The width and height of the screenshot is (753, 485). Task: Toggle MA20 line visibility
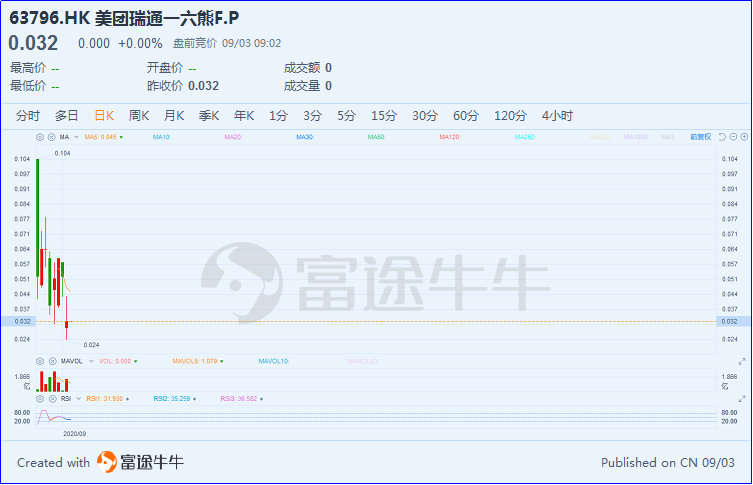(x=233, y=137)
